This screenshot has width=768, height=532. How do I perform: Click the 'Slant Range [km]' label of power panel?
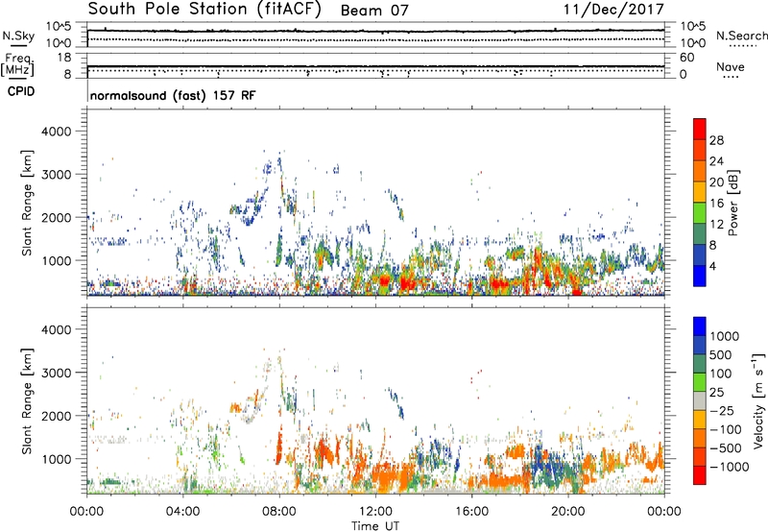(27, 203)
